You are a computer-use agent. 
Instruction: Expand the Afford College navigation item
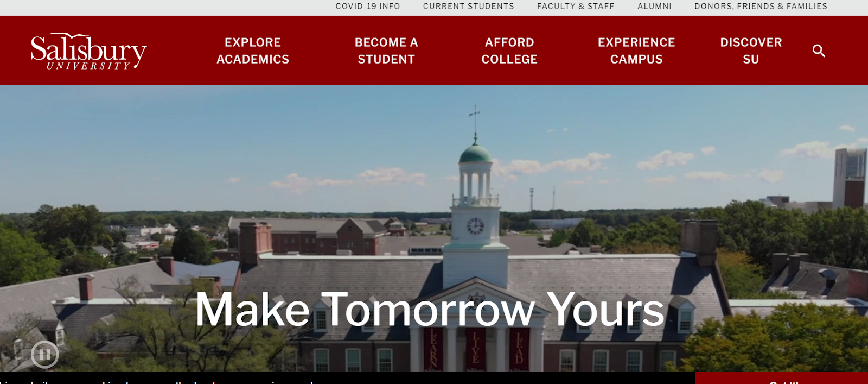tap(509, 51)
